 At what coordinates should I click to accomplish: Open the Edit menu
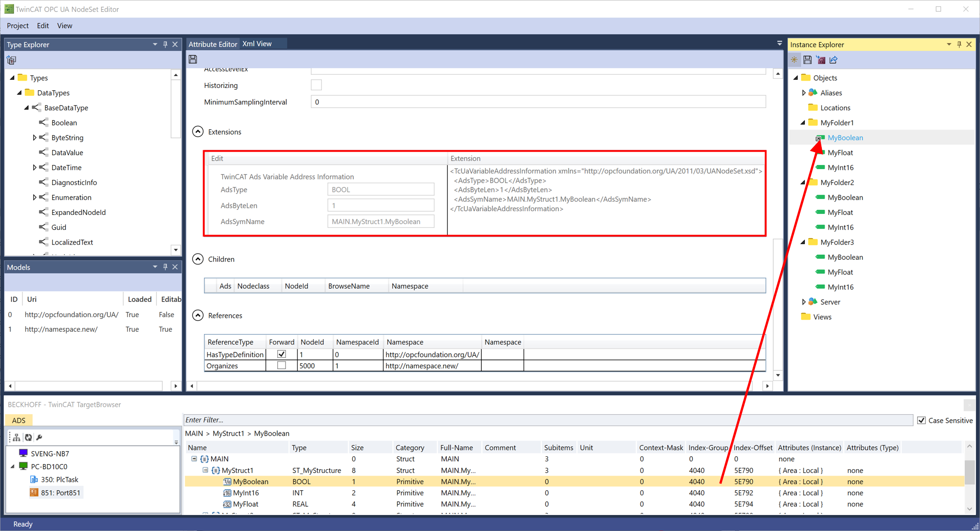(43, 26)
